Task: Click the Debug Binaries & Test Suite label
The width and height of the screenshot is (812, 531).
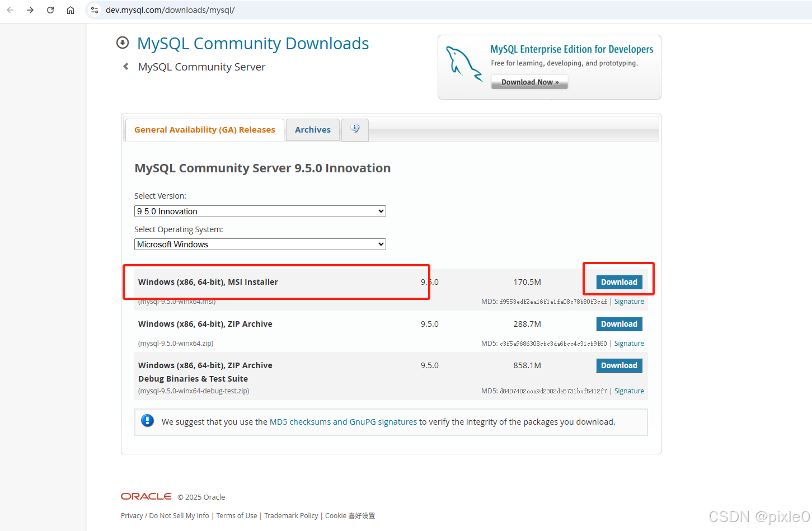Action: pos(193,379)
